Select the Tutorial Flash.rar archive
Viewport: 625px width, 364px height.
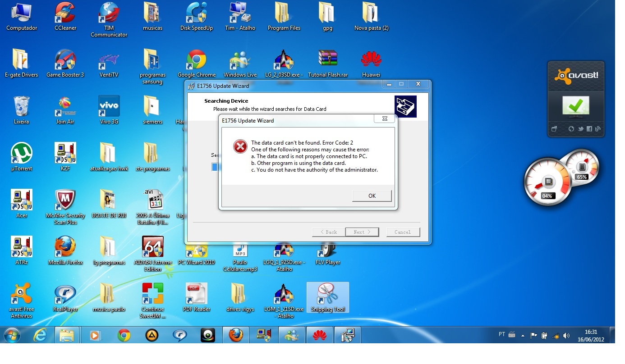coord(328,64)
